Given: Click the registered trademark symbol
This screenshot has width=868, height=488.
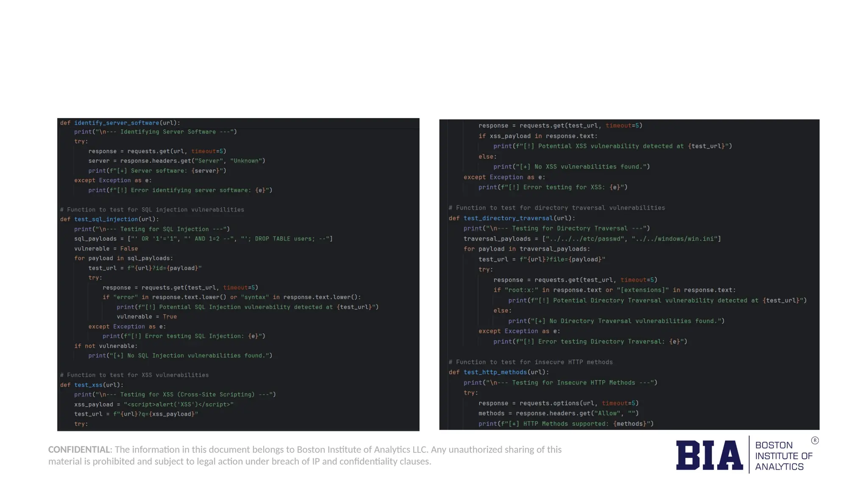Looking at the screenshot, I should coord(815,441).
